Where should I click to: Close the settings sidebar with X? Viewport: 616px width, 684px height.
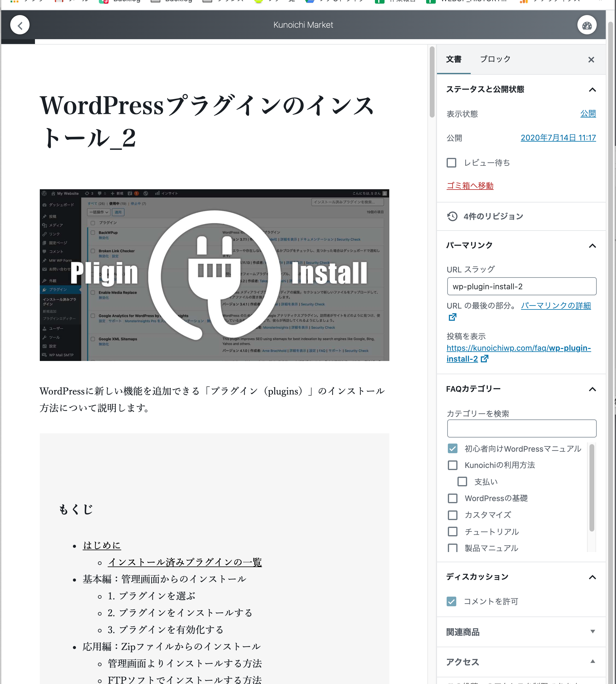[591, 60]
